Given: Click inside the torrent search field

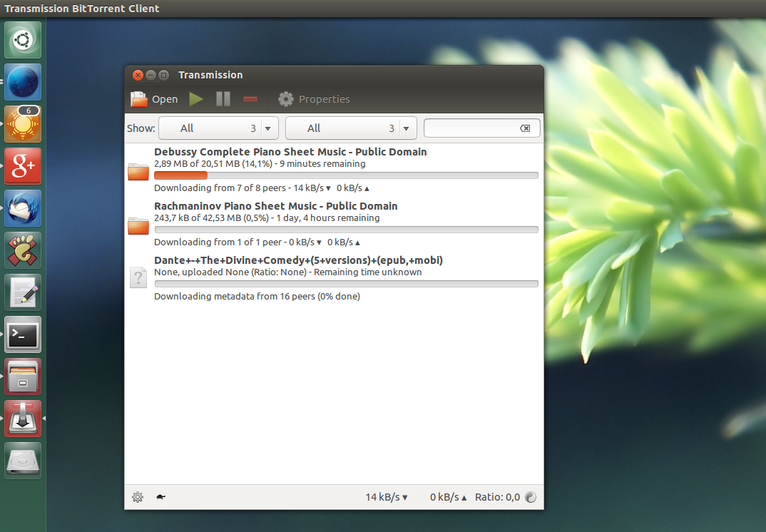Looking at the screenshot, I should tap(471, 128).
